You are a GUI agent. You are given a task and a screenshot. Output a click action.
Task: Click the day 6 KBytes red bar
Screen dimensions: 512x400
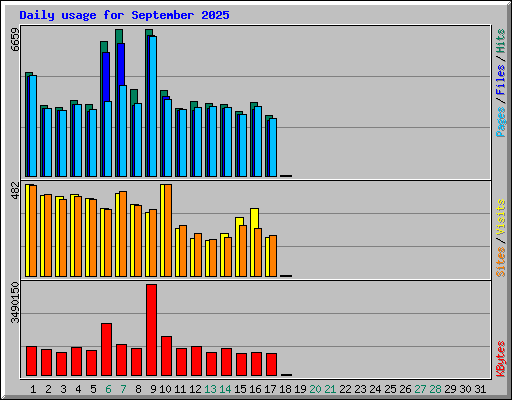click(x=106, y=349)
